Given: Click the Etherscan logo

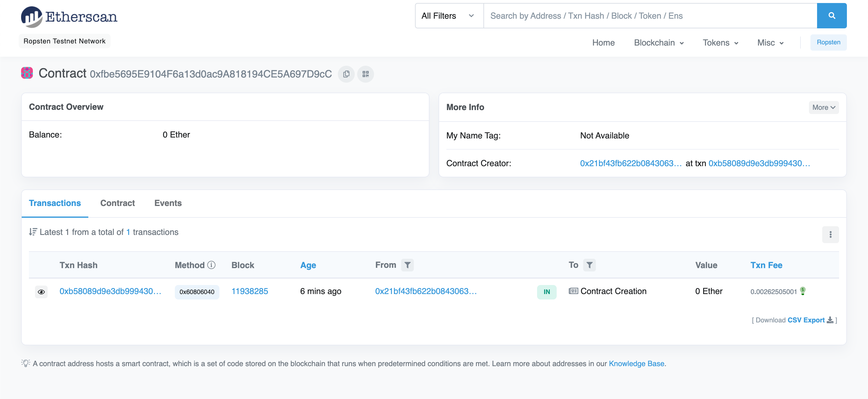Looking at the screenshot, I should (69, 17).
